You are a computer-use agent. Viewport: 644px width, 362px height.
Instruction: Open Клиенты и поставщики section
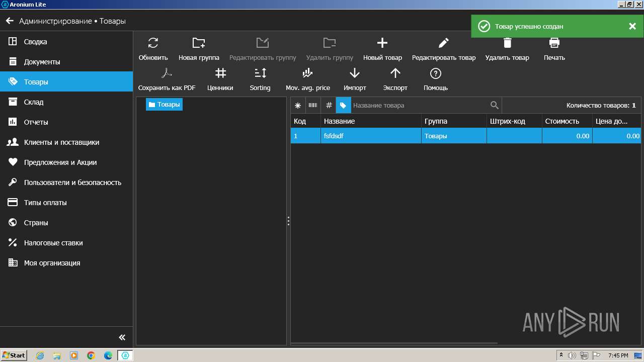click(x=66, y=142)
